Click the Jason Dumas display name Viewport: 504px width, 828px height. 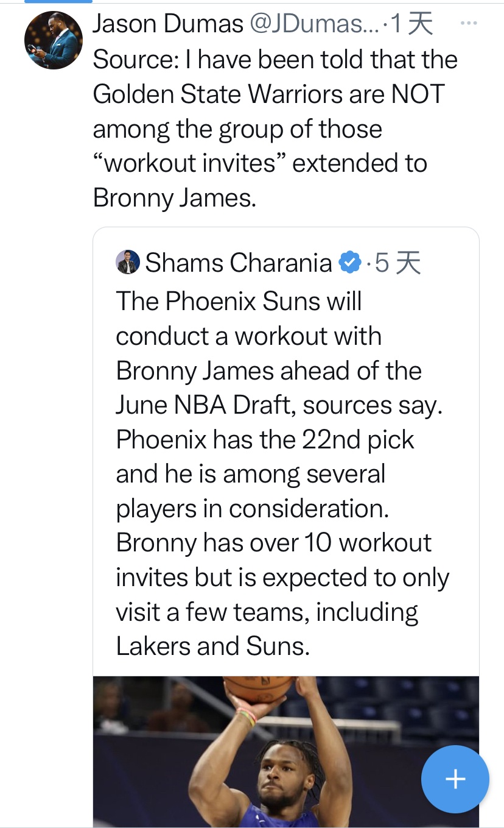[168, 24]
